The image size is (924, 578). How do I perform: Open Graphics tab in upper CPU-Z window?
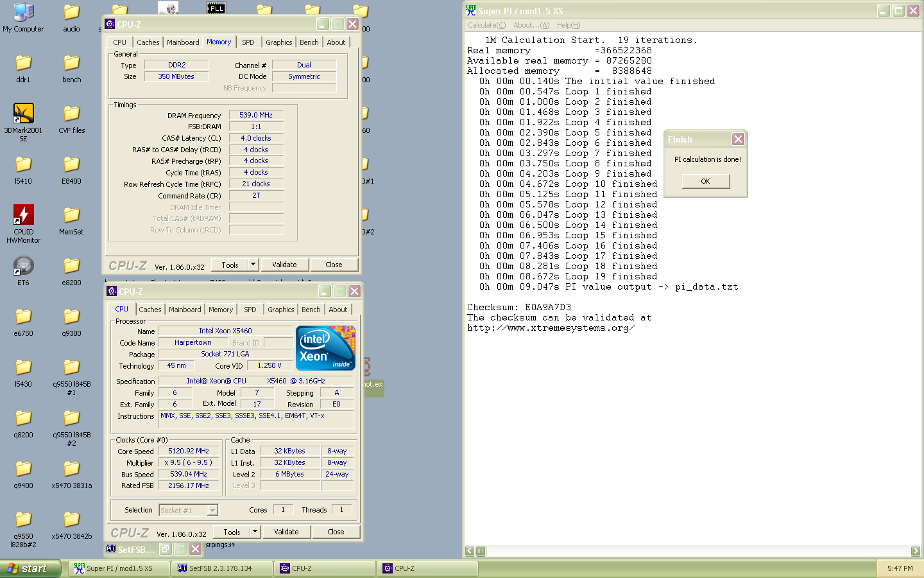point(279,42)
